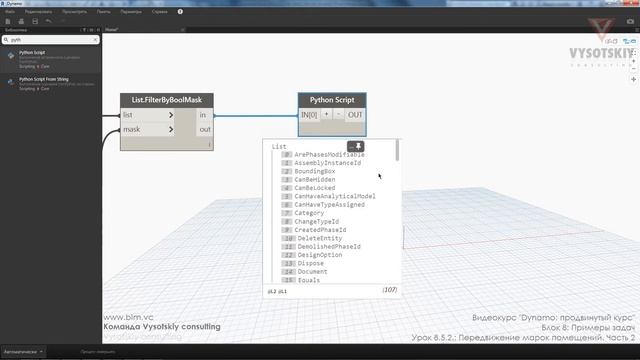Screen dimensions: 640x360
Task: Click the 'CanBeHidden' list item
Action: [x=315, y=180]
